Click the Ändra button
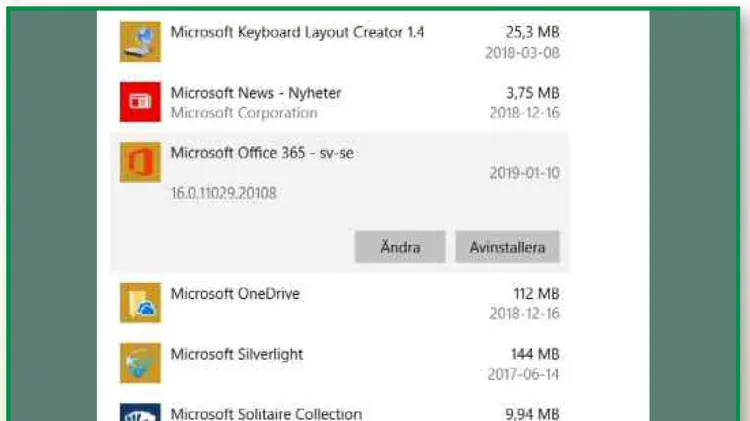Image resolution: width=750 pixels, height=421 pixels. click(400, 247)
